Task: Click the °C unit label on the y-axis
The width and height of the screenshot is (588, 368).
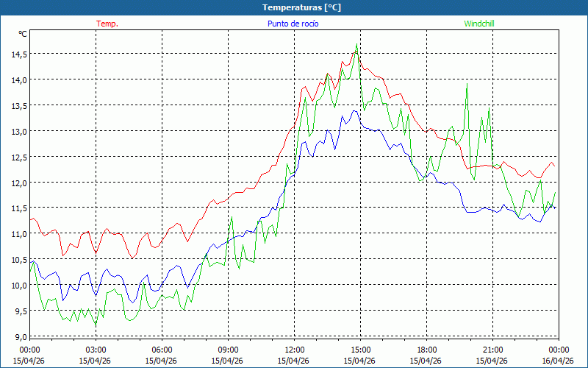Action: (x=22, y=34)
